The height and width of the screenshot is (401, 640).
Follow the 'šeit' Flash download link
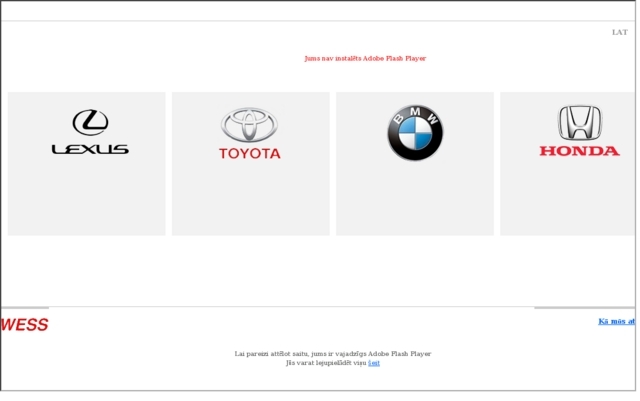pos(374,363)
